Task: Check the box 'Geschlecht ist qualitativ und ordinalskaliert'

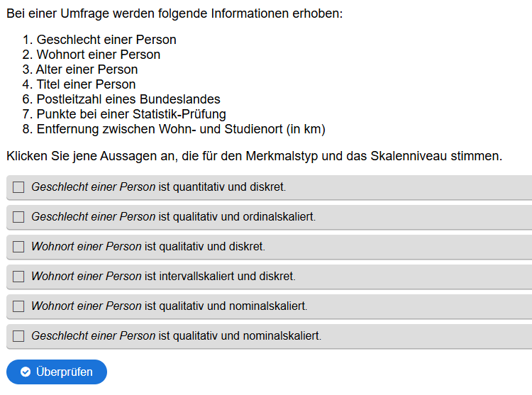Action: pos(18,217)
